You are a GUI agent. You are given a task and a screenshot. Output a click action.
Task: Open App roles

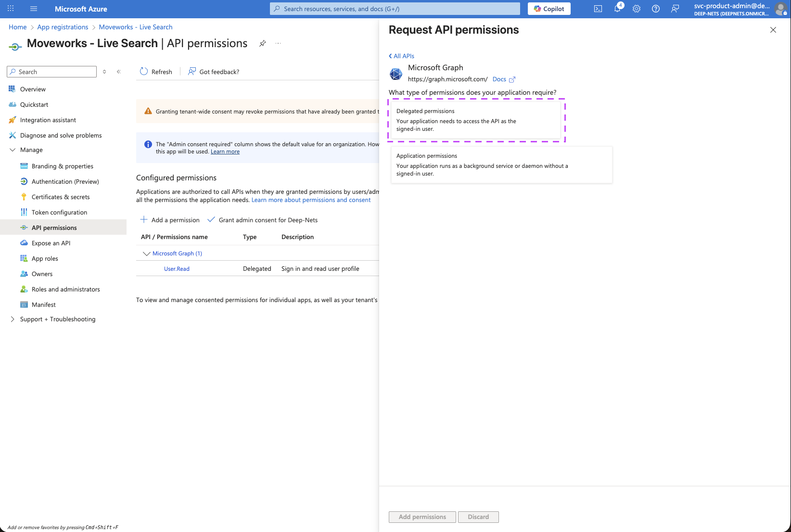(x=45, y=258)
